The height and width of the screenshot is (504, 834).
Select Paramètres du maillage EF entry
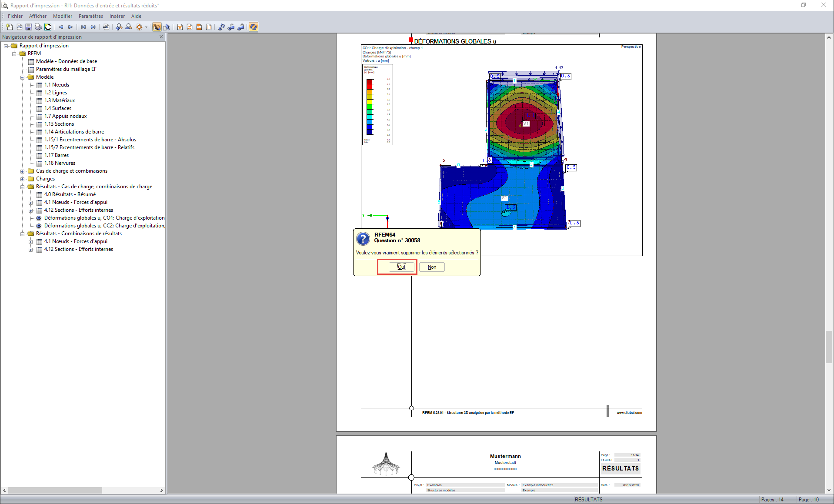66,69
